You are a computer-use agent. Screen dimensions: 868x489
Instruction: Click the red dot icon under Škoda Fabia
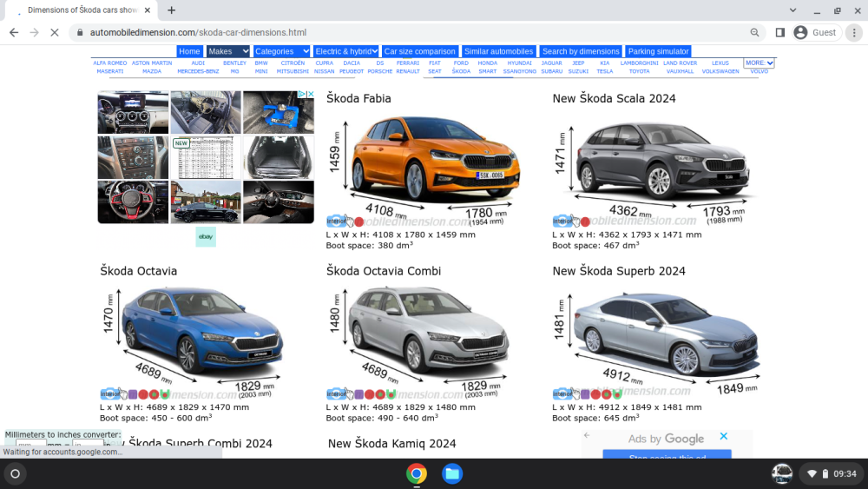358,222
